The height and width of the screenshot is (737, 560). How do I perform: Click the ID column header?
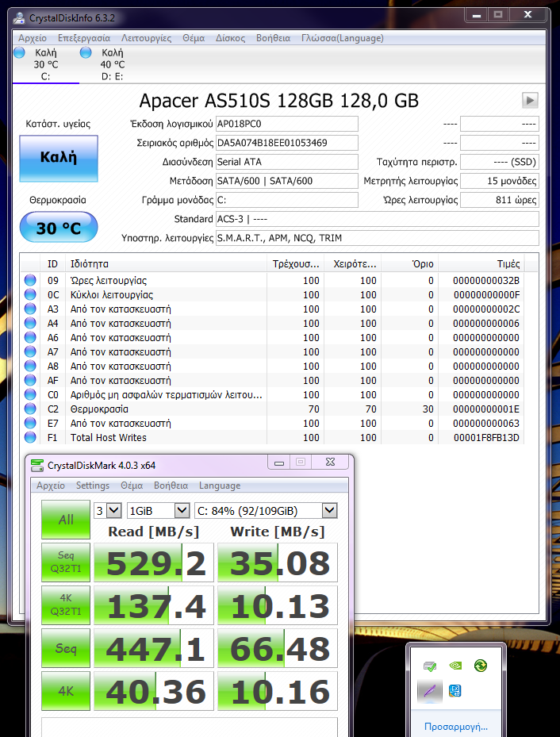[52, 263]
